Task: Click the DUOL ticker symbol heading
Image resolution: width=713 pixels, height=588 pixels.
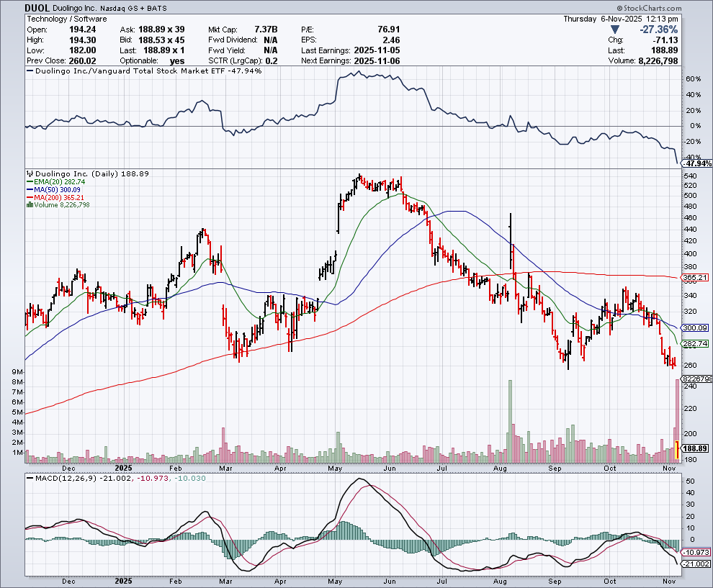Action: [37, 9]
